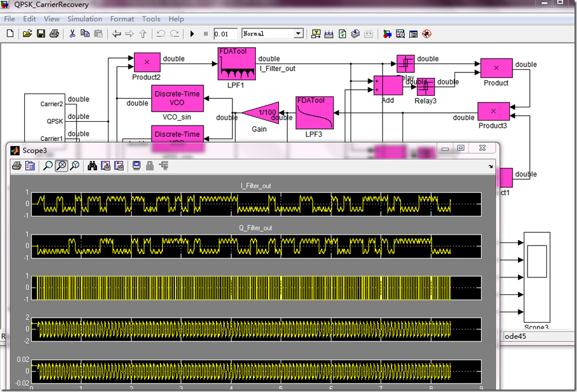577x392 pixels.
Task: Open the Library Browser icon
Action: pyautogui.click(x=387, y=34)
